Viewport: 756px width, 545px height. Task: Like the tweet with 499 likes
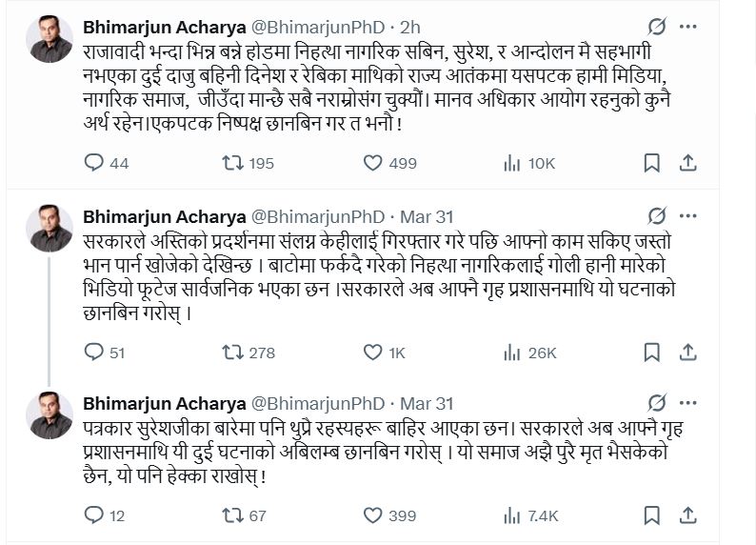pos(374,163)
